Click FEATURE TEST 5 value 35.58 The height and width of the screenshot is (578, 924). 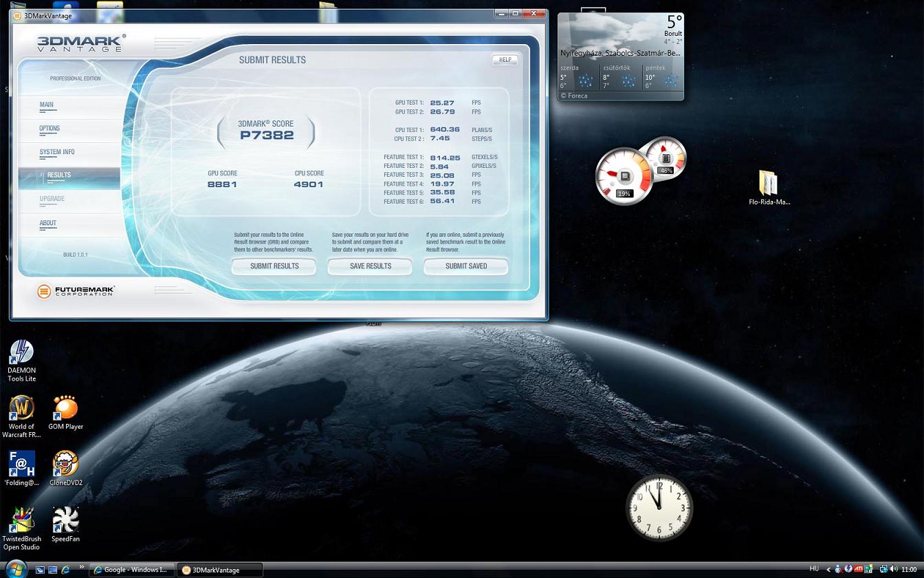pyautogui.click(x=442, y=193)
